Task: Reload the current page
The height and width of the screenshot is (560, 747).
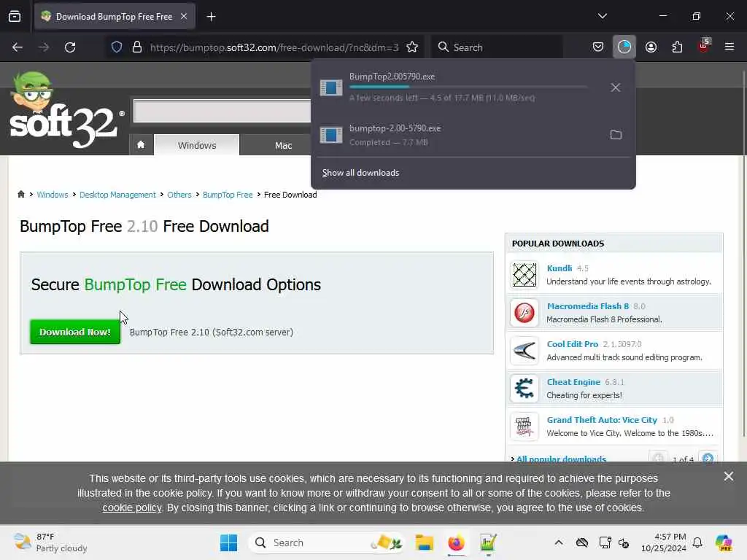Action: pyautogui.click(x=70, y=47)
